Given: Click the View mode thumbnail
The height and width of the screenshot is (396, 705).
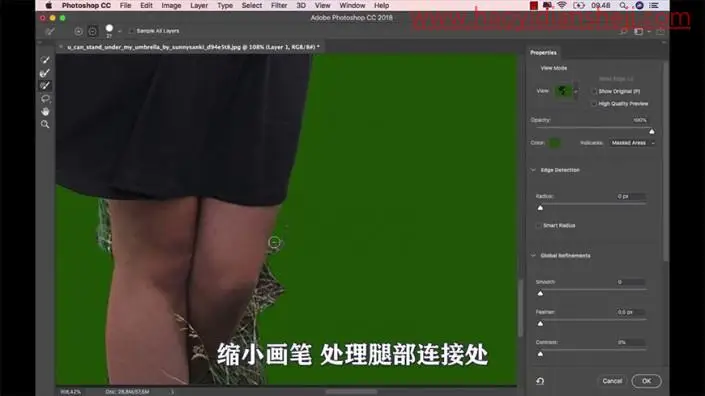Looking at the screenshot, I should (x=563, y=91).
